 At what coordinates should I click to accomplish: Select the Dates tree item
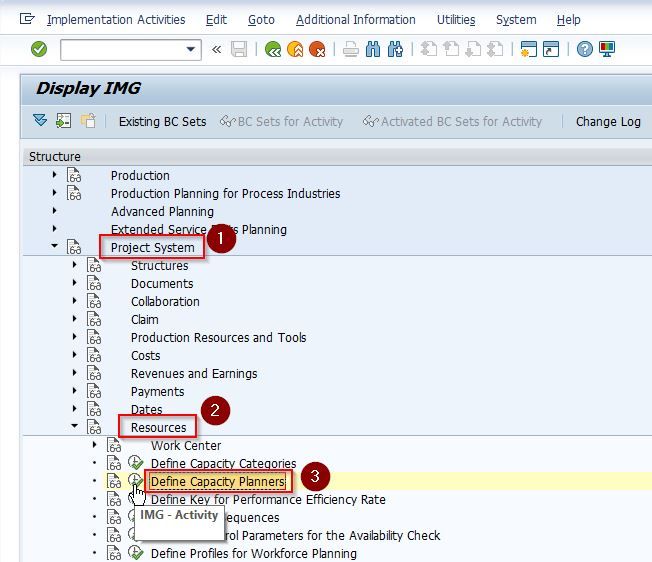[146, 409]
